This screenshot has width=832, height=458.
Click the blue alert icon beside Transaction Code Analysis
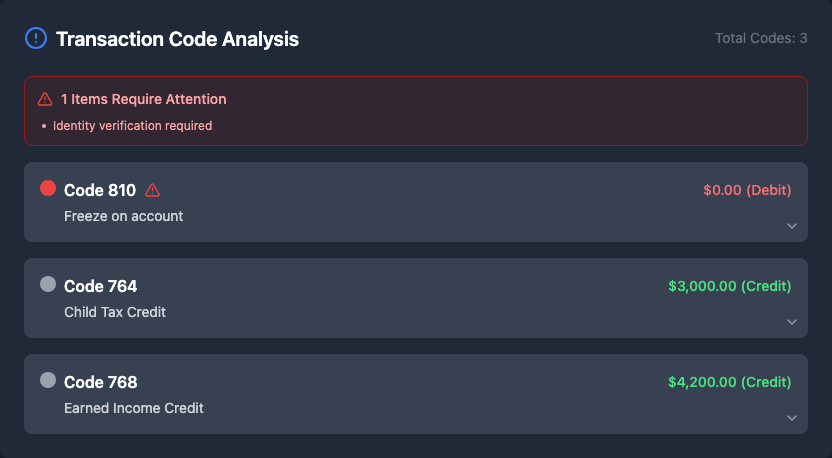point(35,39)
